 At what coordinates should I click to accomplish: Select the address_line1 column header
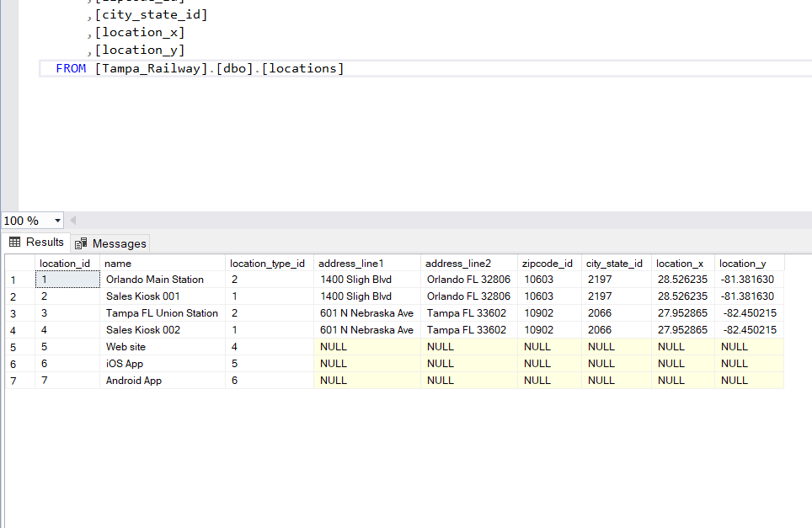coord(367,263)
